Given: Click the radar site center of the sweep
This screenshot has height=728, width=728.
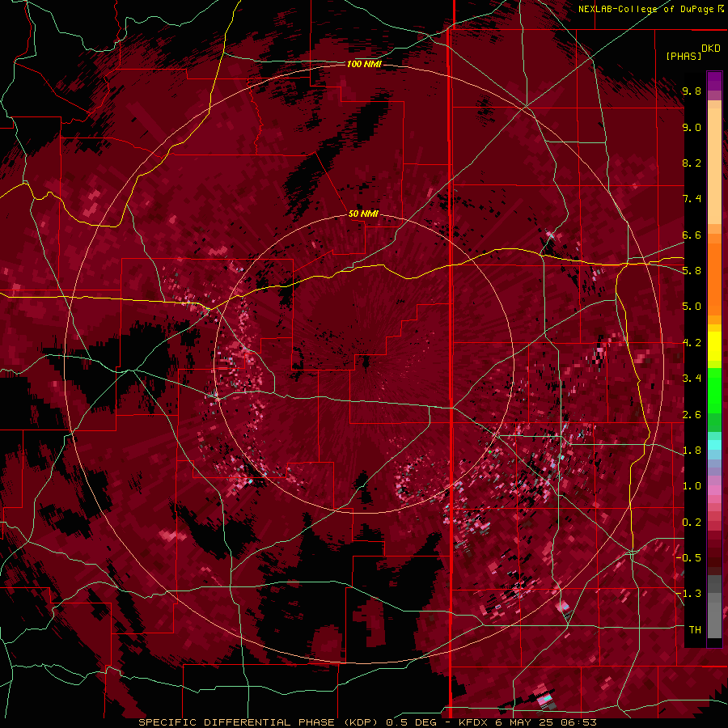Looking at the screenshot, I should (x=366, y=363).
